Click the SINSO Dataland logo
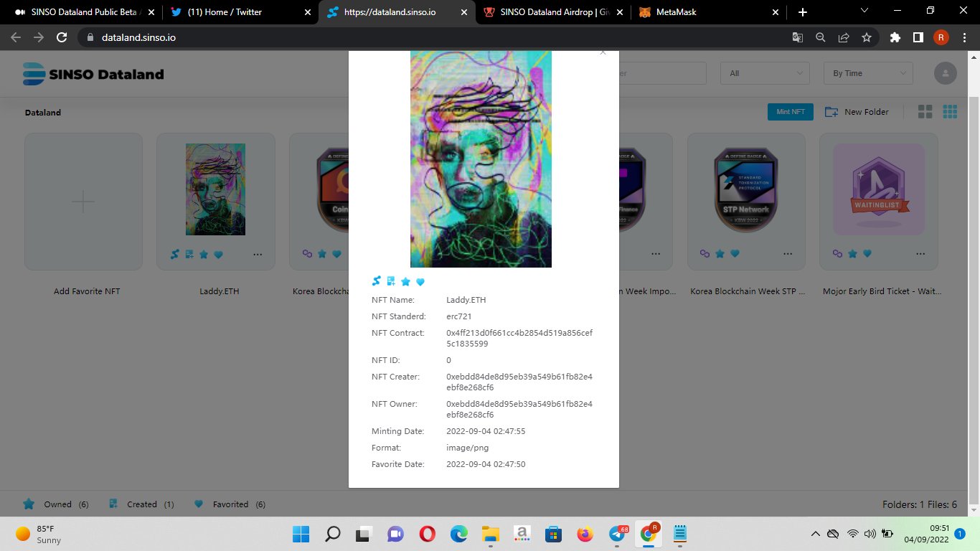This screenshot has width=980, height=551. [x=93, y=73]
